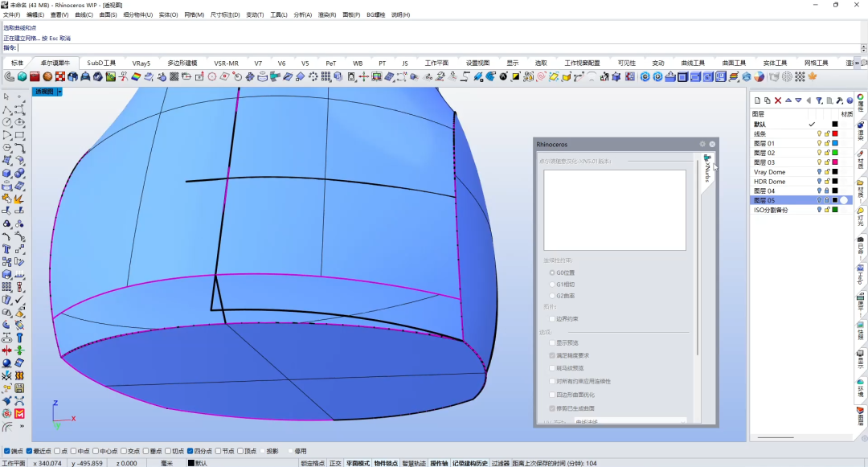Enable the 中点 osnap checkbox
Screen dimensions: 868x467
(x=74, y=452)
